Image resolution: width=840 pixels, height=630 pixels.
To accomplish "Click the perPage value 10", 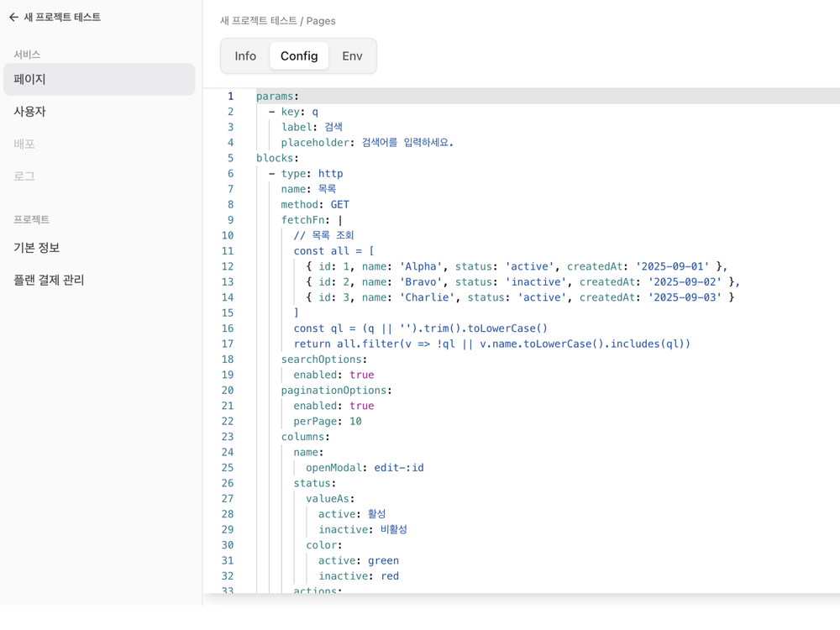I will click(x=355, y=422).
